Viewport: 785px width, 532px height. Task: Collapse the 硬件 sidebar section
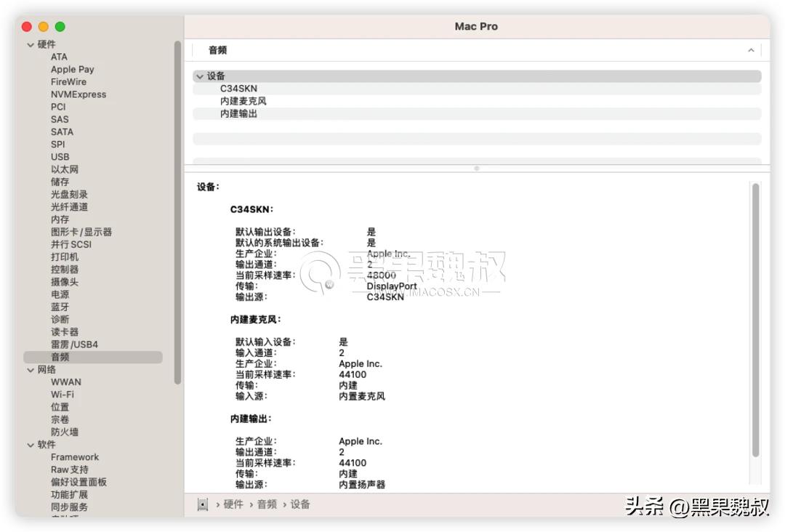31,44
